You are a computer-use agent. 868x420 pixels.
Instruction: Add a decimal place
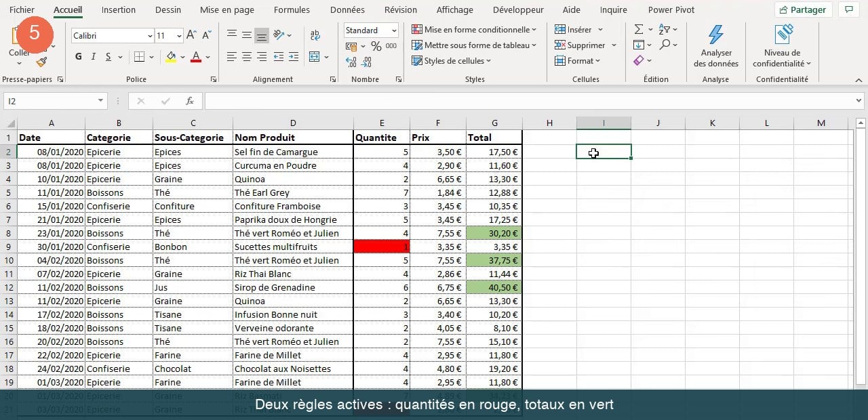(x=351, y=62)
